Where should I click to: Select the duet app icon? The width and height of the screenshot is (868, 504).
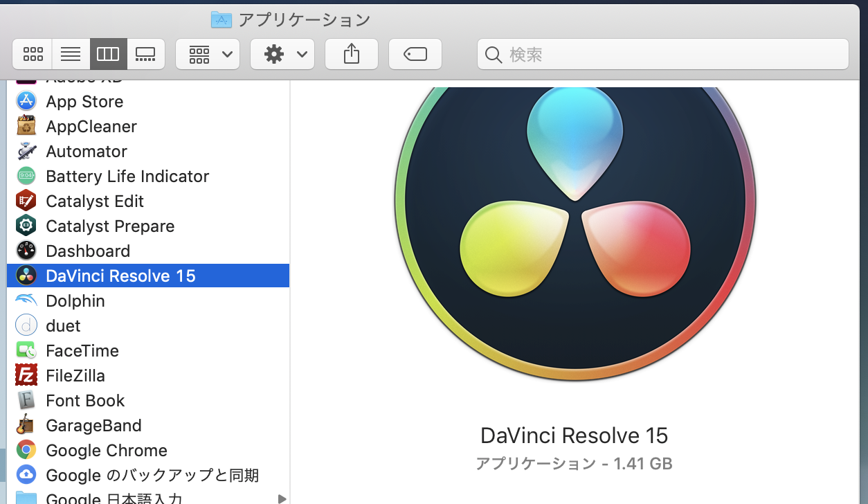click(x=26, y=325)
